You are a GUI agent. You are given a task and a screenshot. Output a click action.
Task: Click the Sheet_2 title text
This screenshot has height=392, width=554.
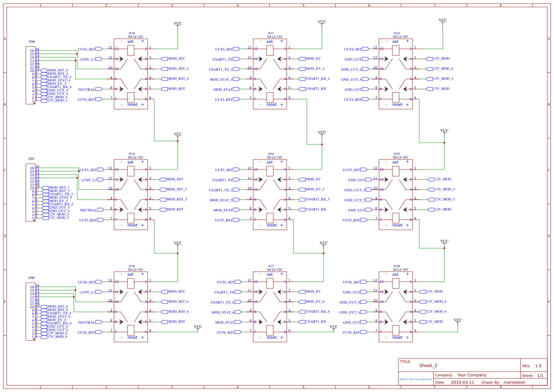point(428,366)
